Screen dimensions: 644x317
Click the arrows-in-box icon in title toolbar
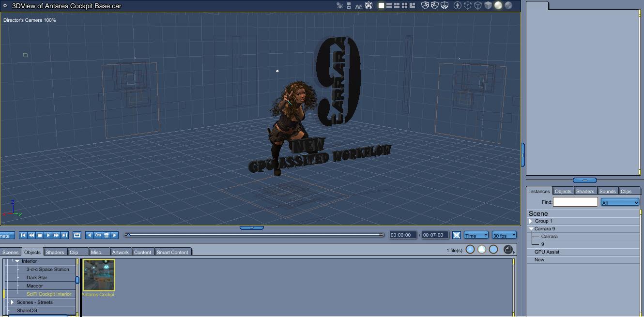coord(369,6)
